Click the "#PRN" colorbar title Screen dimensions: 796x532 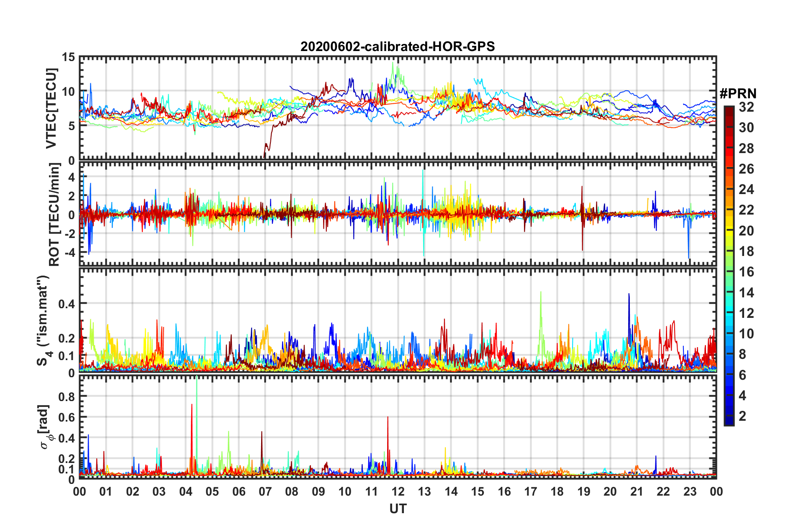tap(738, 94)
